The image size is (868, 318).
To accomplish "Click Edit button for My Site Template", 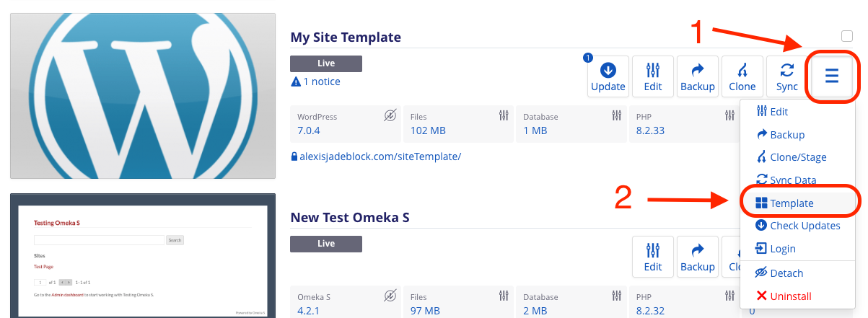I will [x=653, y=76].
